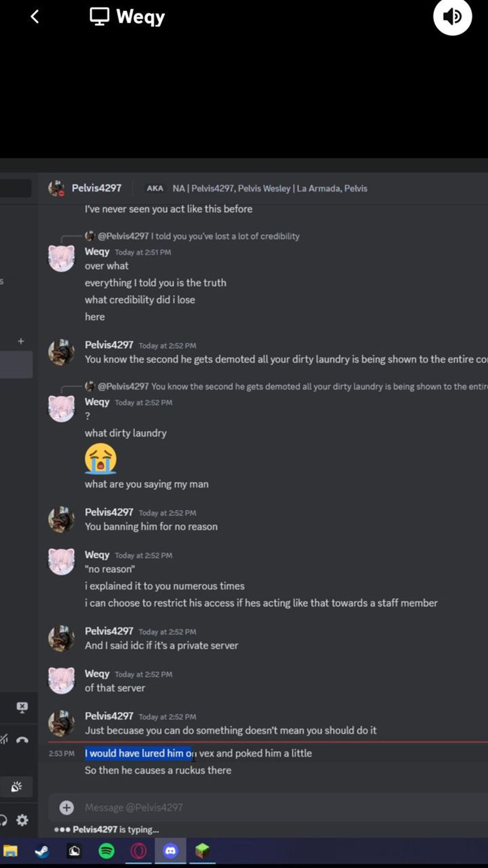Click the plus attachment button in message box
This screenshot has height=868, width=488.
tap(66, 808)
